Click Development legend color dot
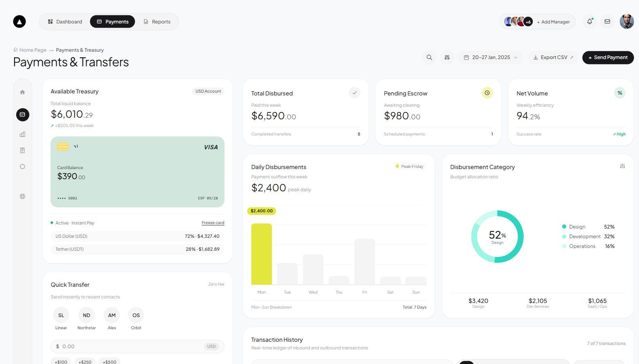Image resolution: width=639 pixels, height=364 pixels. point(564,237)
